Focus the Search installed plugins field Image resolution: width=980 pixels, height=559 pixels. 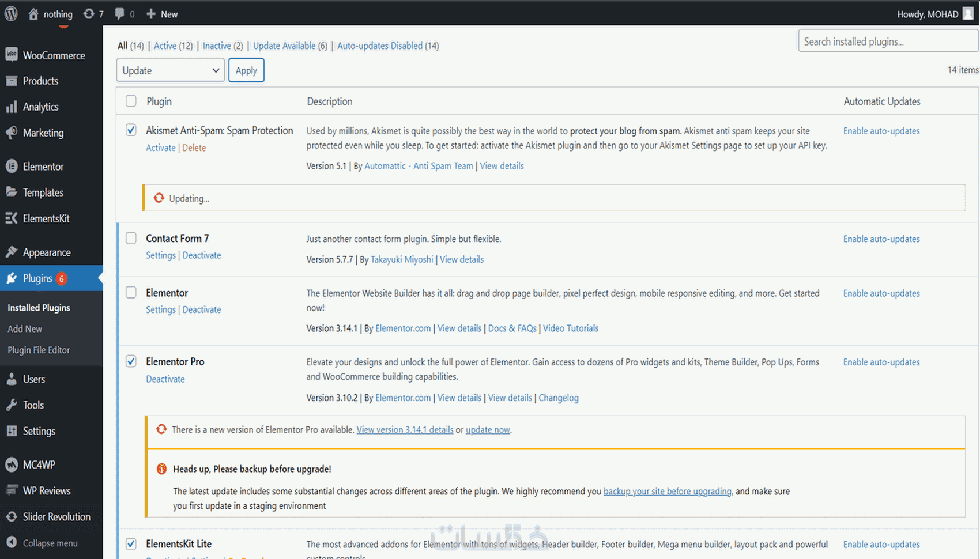pos(888,41)
